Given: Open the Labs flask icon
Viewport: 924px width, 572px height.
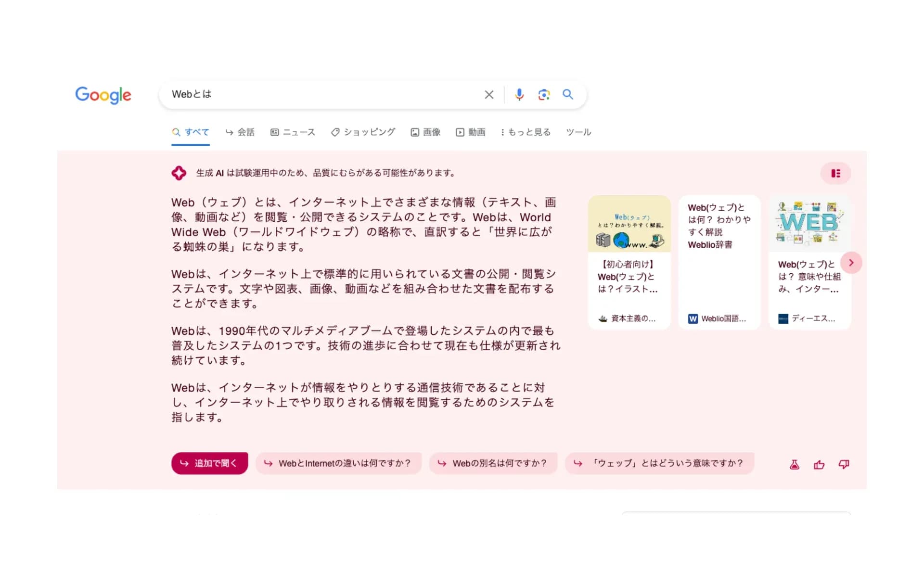Looking at the screenshot, I should point(795,464).
